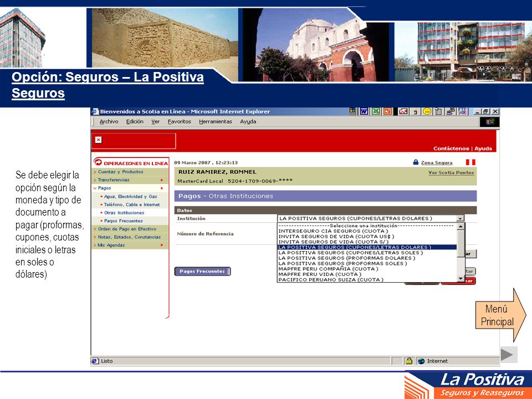The width and height of the screenshot is (532, 399).
Task: Open Ver Scotia Puntos link
Action: point(451,173)
